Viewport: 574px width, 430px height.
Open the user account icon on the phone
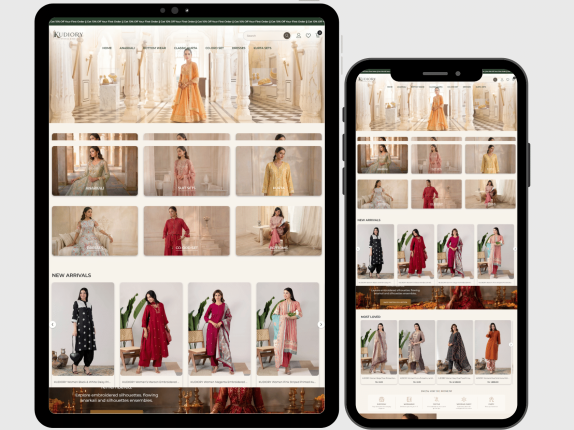click(x=502, y=79)
